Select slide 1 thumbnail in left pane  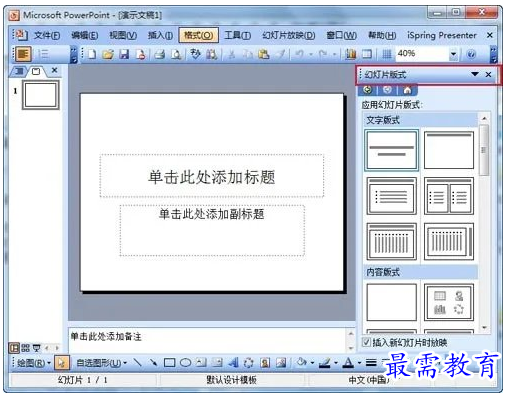[41, 95]
